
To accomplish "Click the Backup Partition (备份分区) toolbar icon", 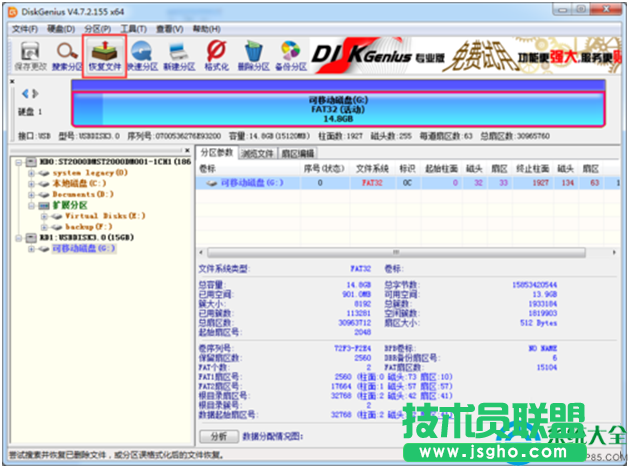I will click(291, 56).
